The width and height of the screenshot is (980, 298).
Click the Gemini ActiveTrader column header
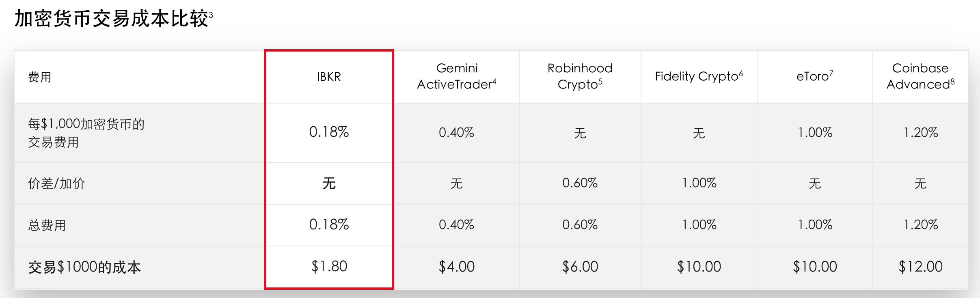tap(456, 76)
